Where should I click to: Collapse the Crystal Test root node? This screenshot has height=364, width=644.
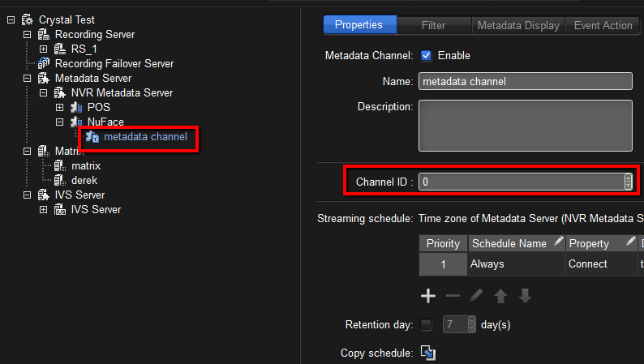(11, 19)
